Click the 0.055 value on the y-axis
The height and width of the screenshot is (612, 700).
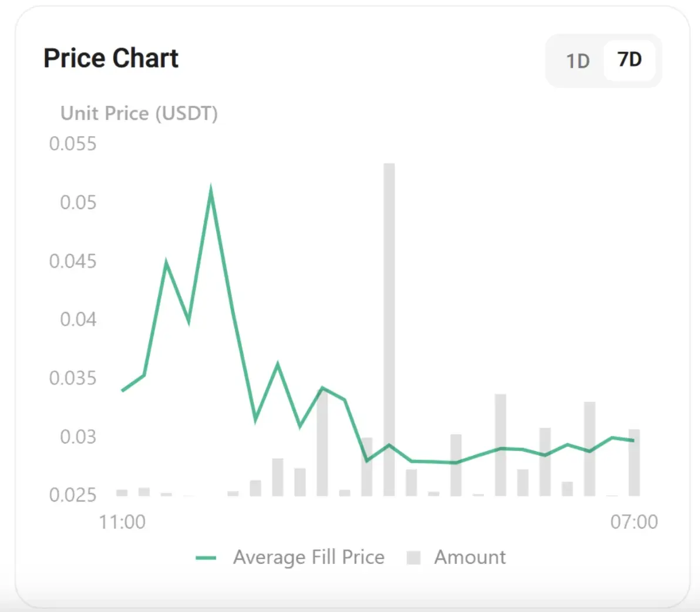73,143
